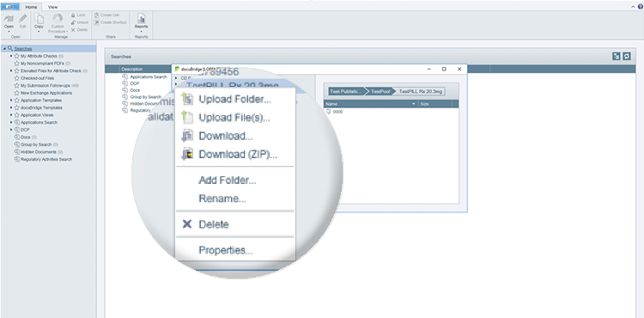Image resolution: width=644 pixels, height=318 pixels.
Task: Switch to the Home ribbon tab
Action: 31,7
